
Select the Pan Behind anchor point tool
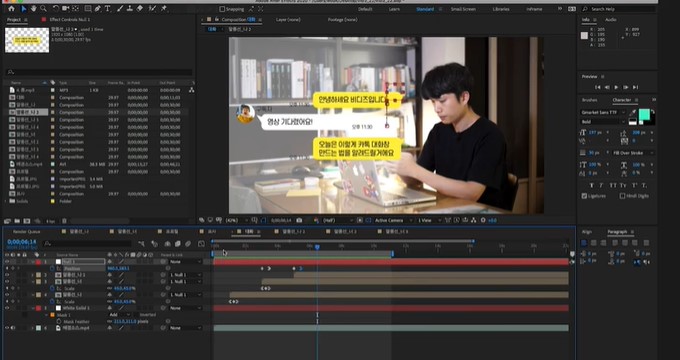[x=75, y=9]
